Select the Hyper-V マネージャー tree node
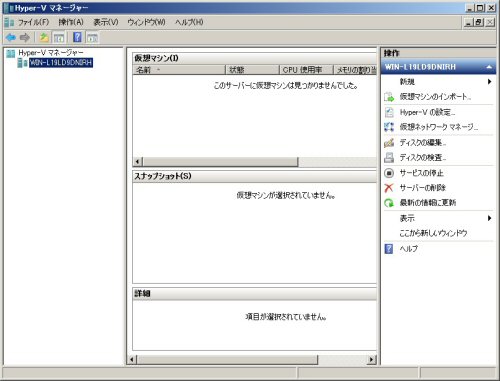This screenshot has width=500, height=381. pos(51,53)
